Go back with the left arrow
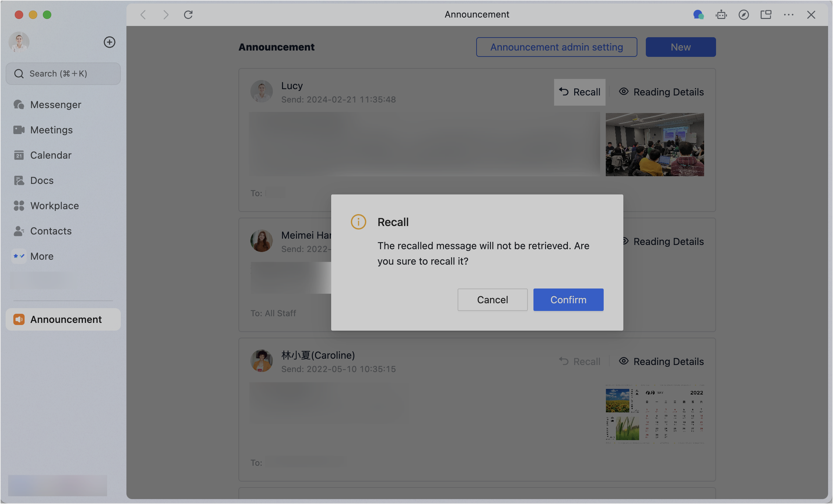833x504 pixels. [143, 15]
